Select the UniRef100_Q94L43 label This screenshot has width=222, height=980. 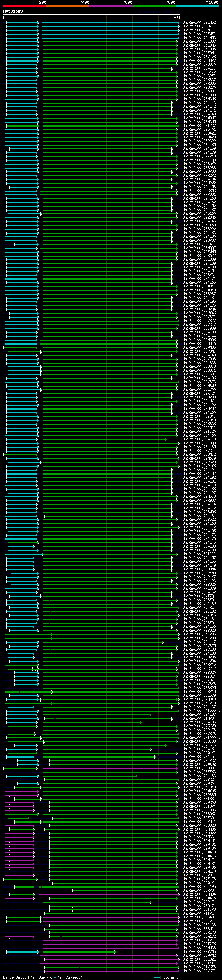point(199,103)
